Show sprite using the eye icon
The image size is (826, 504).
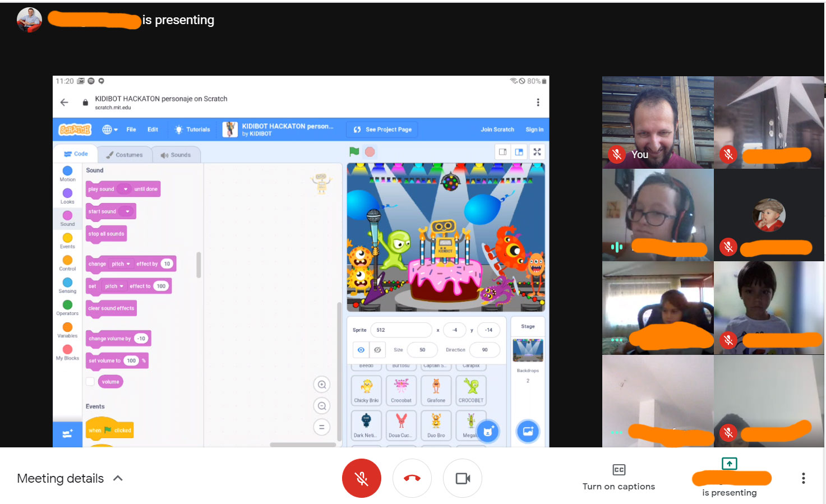[x=361, y=350]
